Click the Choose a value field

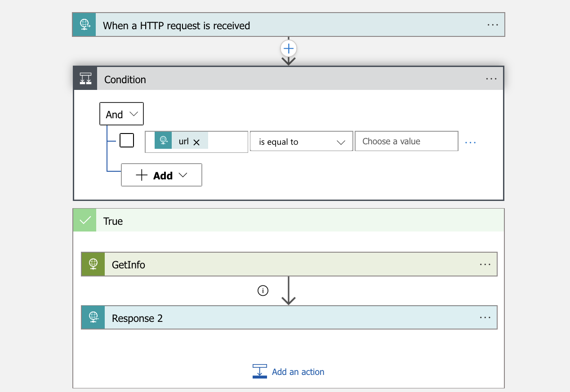[406, 141]
